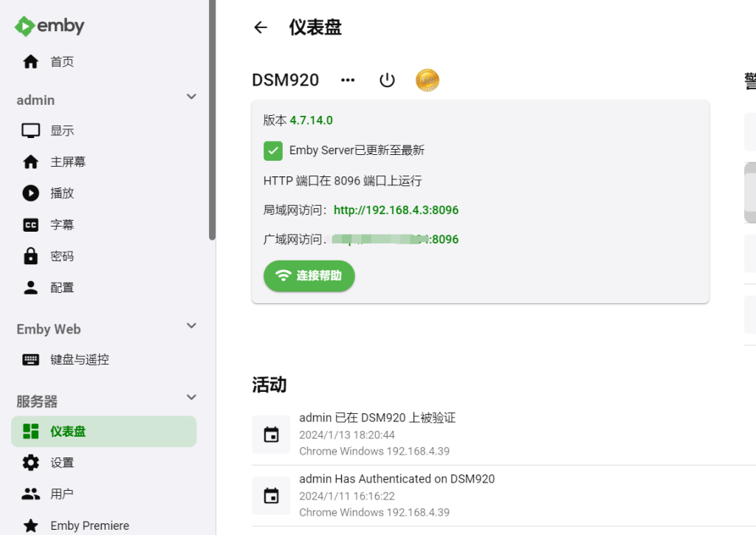Select Emby Premiere menu item
Image resolution: width=756 pixels, height=535 pixels.
[103, 525]
